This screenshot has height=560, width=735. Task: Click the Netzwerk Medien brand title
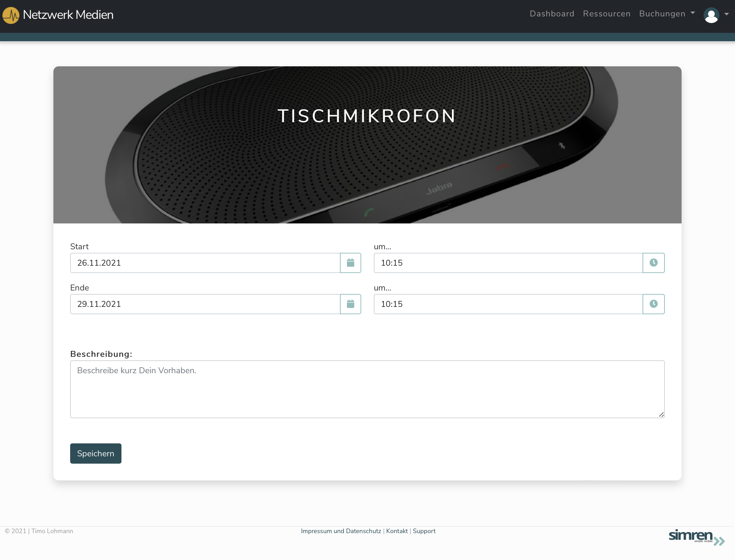click(x=68, y=15)
